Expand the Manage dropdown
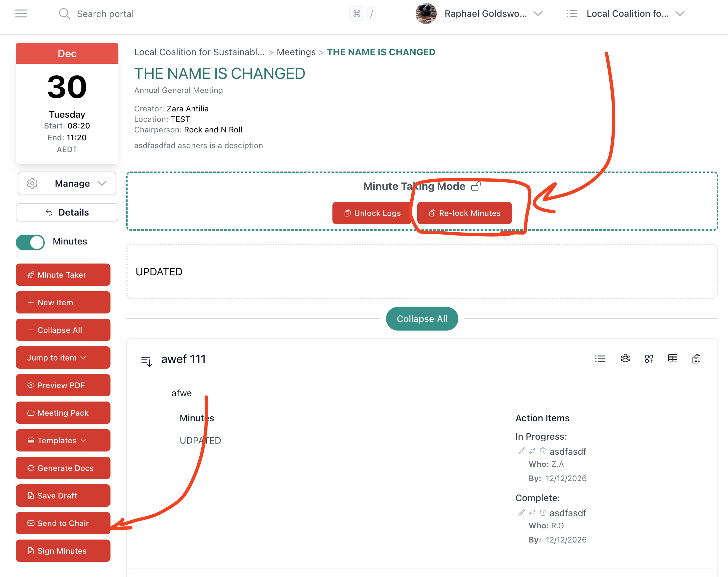The height and width of the screenshot is (577, 728). pyautogui.click(x=67, y=183)
